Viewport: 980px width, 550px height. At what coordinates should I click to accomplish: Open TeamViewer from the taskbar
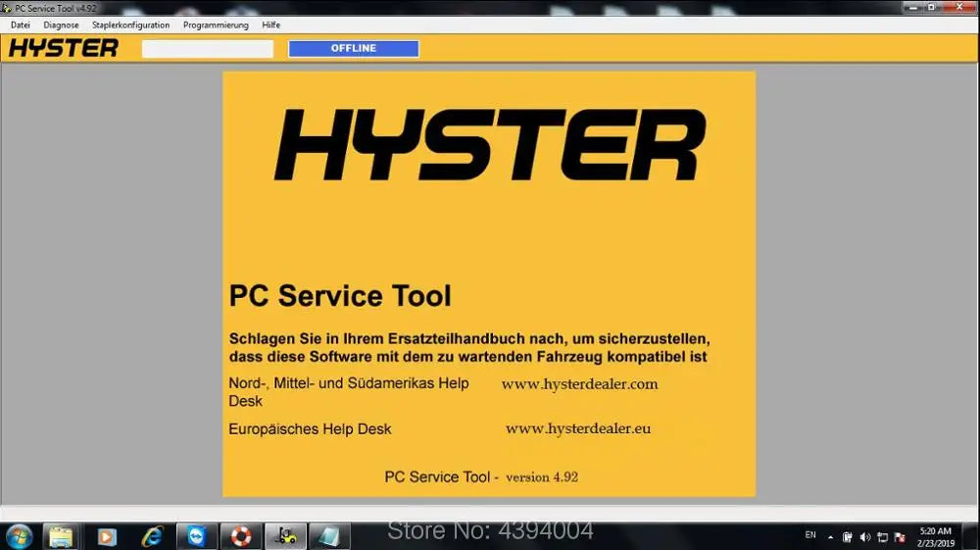[196, 536]
